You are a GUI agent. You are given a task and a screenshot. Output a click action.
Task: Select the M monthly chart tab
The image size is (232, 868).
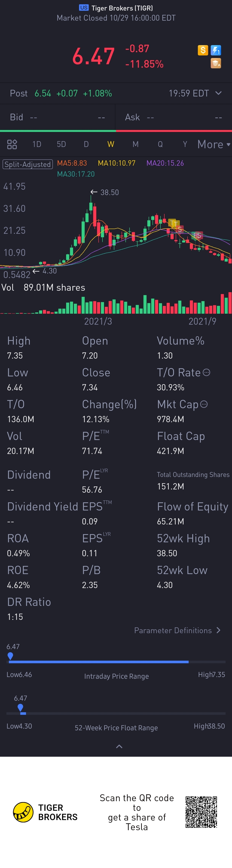[x=135, y=144]
